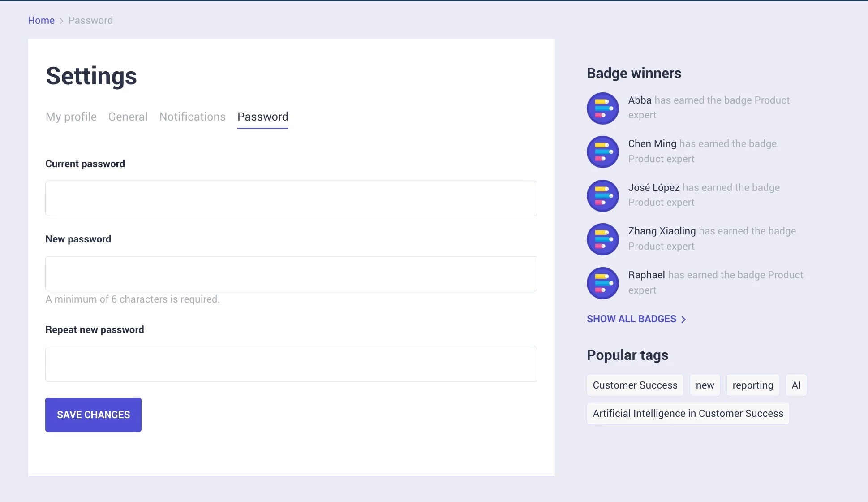The image size is (868, 502).
Task: Open Zhang Xiaoling's profile name
Action: point(662,231)
